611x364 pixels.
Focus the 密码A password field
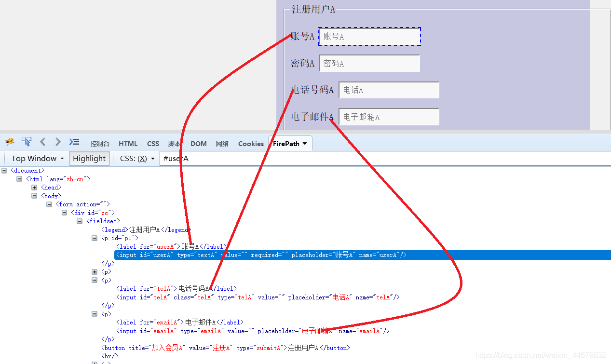[x=370, y=63]
